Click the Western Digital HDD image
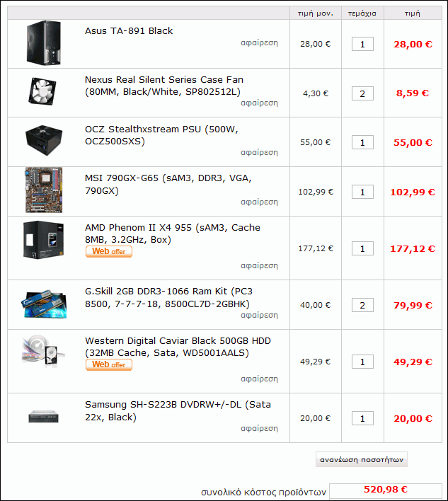This screenshot has width=448, height=501. (x=43, y=350)
